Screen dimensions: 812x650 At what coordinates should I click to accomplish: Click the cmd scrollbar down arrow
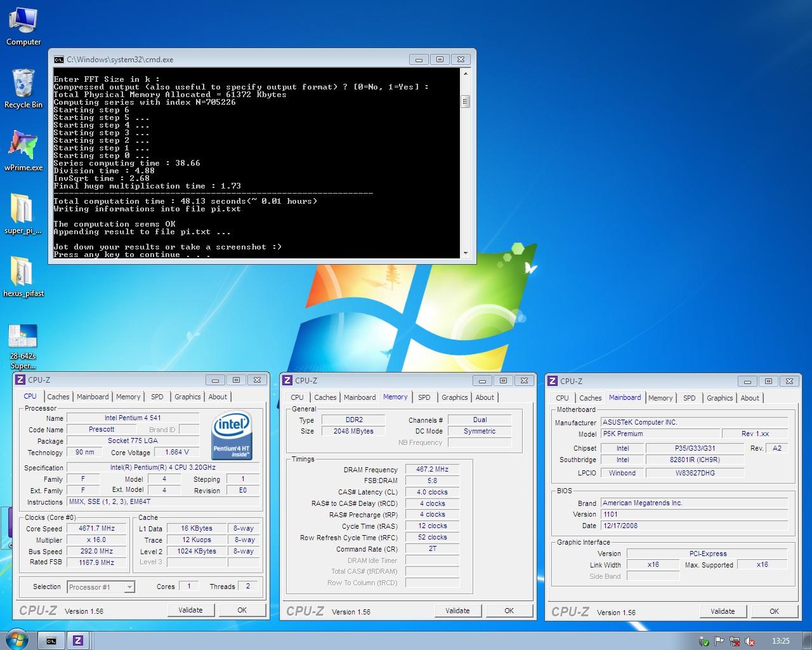pos(466,253)
